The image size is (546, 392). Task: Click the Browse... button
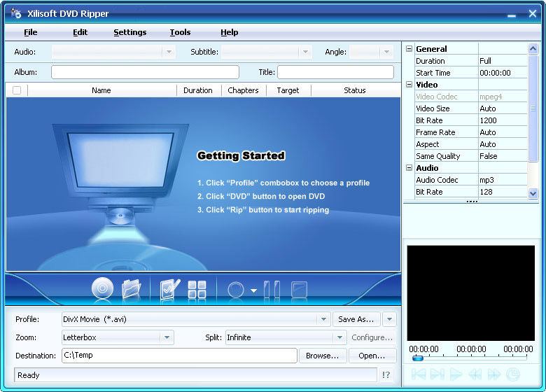(x=323, y=356)
